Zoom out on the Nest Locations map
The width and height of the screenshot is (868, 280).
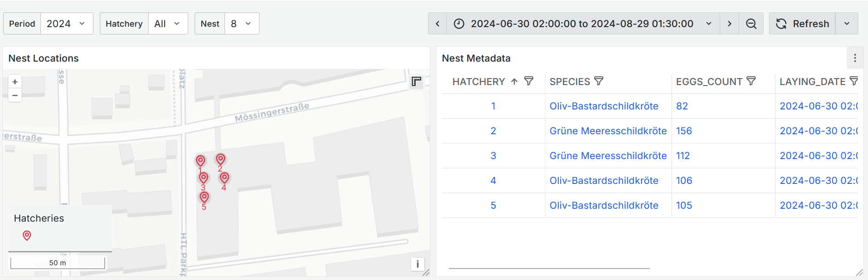pyautogui.click(x=15, y=95)
